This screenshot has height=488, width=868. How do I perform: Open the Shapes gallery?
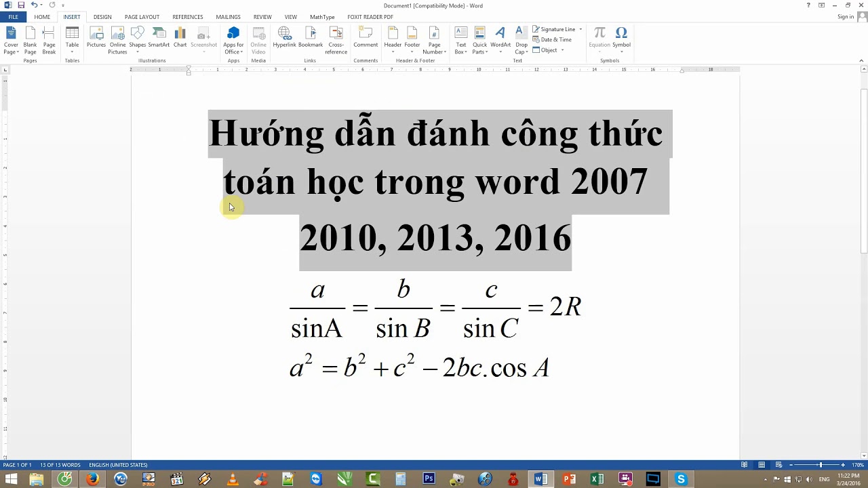[x=138, y=41]
